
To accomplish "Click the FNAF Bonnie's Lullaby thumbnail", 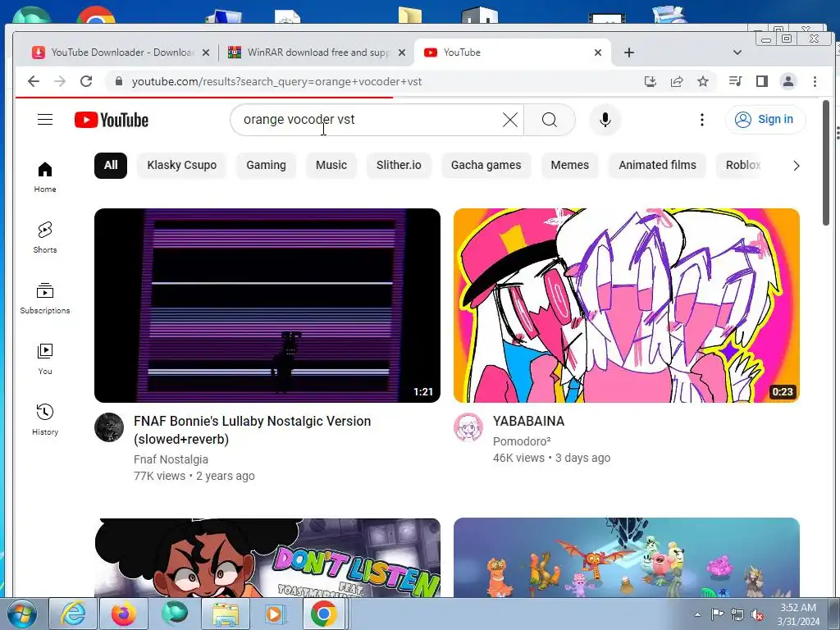I will [267, 305].
